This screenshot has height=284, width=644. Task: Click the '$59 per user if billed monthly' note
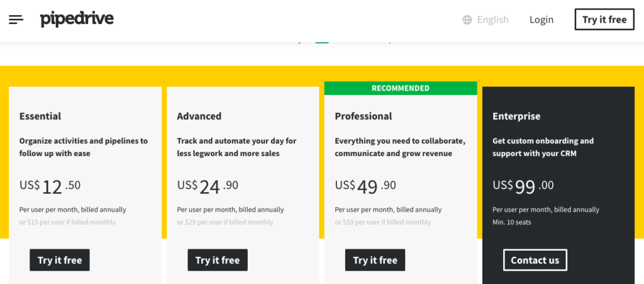(383, 222)
